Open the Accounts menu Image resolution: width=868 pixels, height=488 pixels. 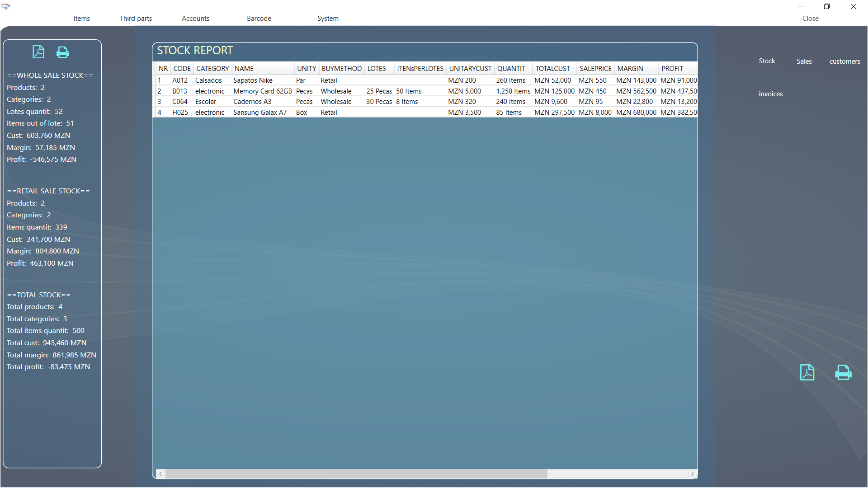[x=195, y=19]
